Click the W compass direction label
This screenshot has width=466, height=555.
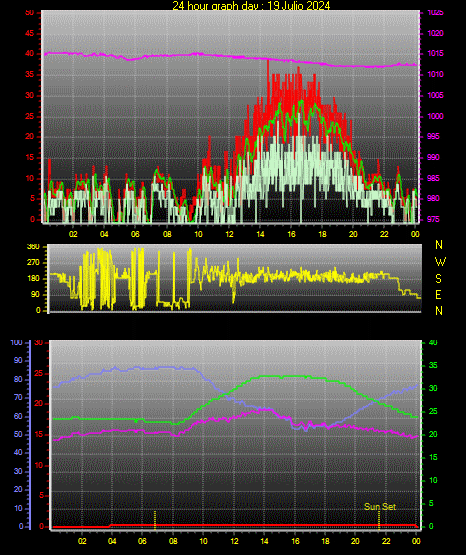click(440, 262)
